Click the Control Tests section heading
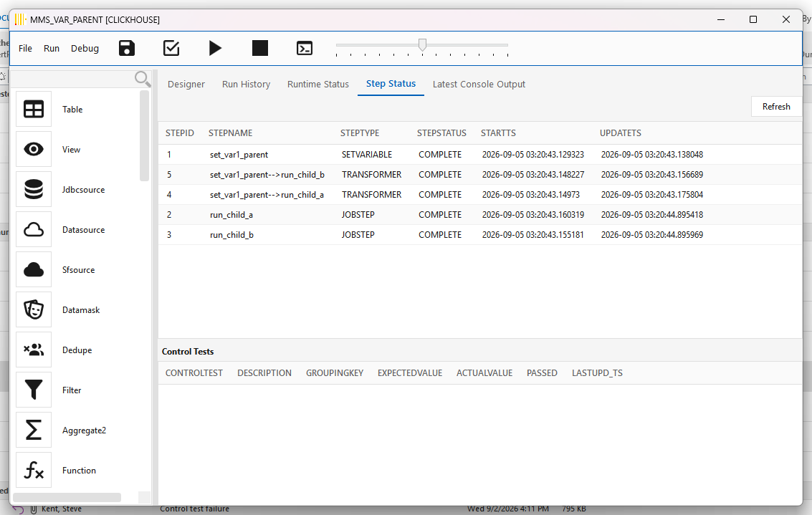The image size is (812, 515). (x=188, y=352)
